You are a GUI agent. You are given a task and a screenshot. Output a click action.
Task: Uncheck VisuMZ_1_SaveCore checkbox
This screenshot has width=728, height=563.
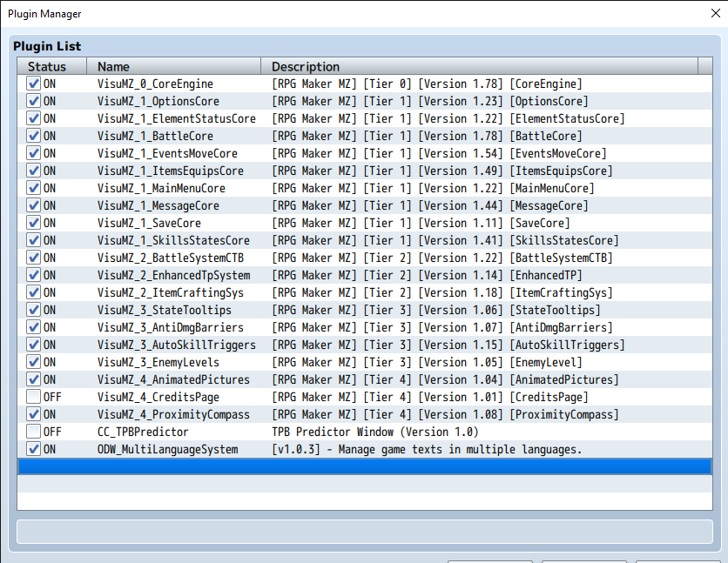coord(33,223)
